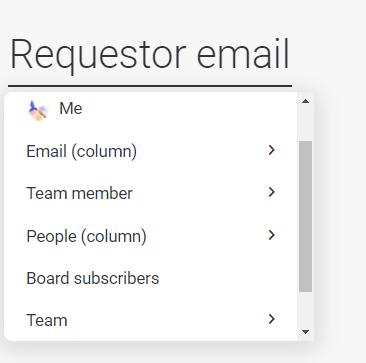This screenshot has width=366, height=363.
Task: Expand the Email (column) submenu arrow
Action: (x=272, y=150)
